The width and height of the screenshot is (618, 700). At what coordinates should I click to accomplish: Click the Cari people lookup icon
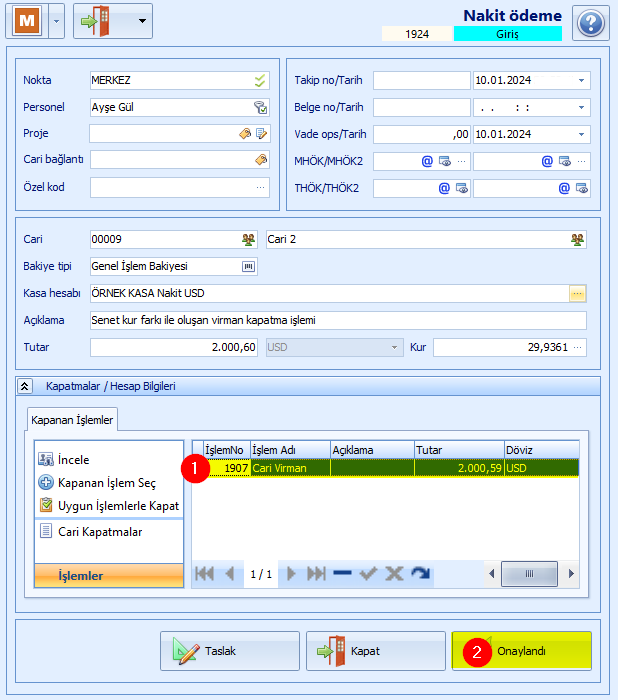248,239
